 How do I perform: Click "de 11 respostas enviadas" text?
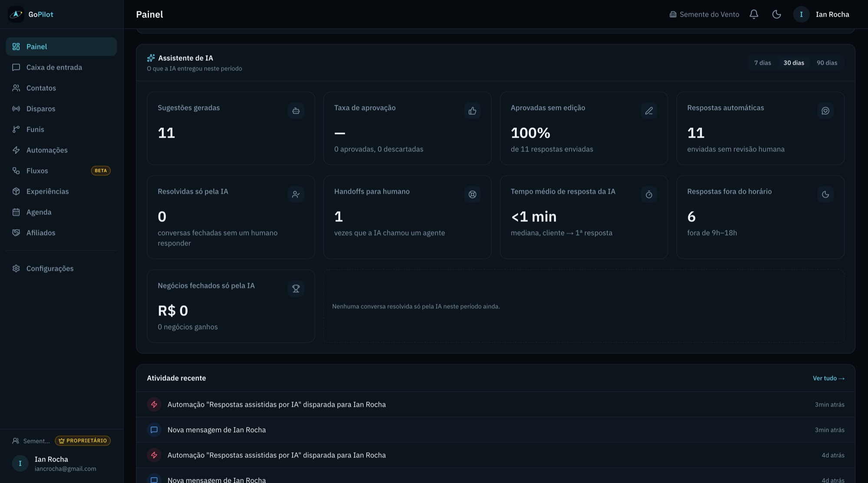pyautogui.click(x=552, y=149)
